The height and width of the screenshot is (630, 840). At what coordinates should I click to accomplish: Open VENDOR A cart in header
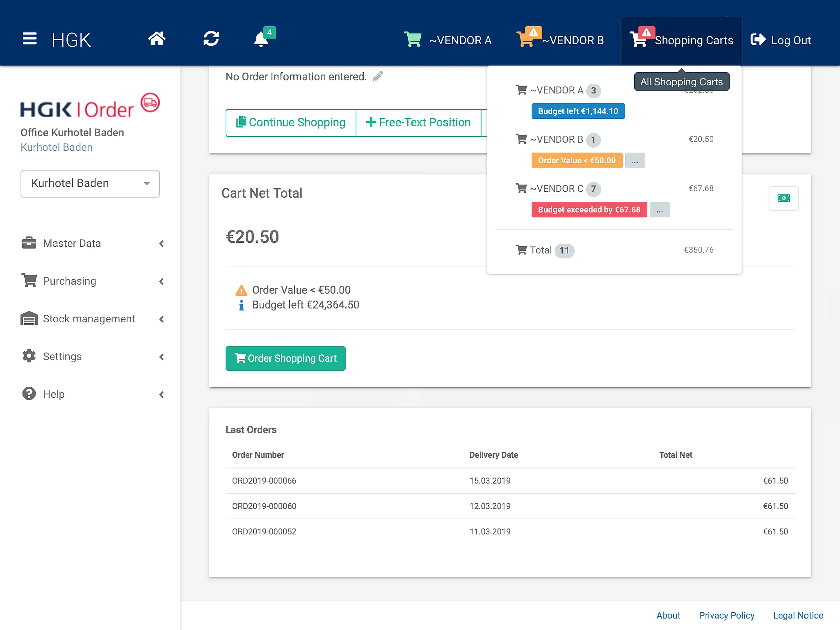click(x=448, y=40)
